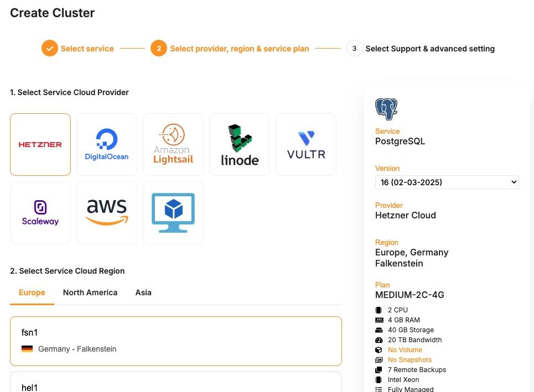This screenshot has height=392, width=534.
Task: Select the Hetzner cloud provider
Action: 40,144
